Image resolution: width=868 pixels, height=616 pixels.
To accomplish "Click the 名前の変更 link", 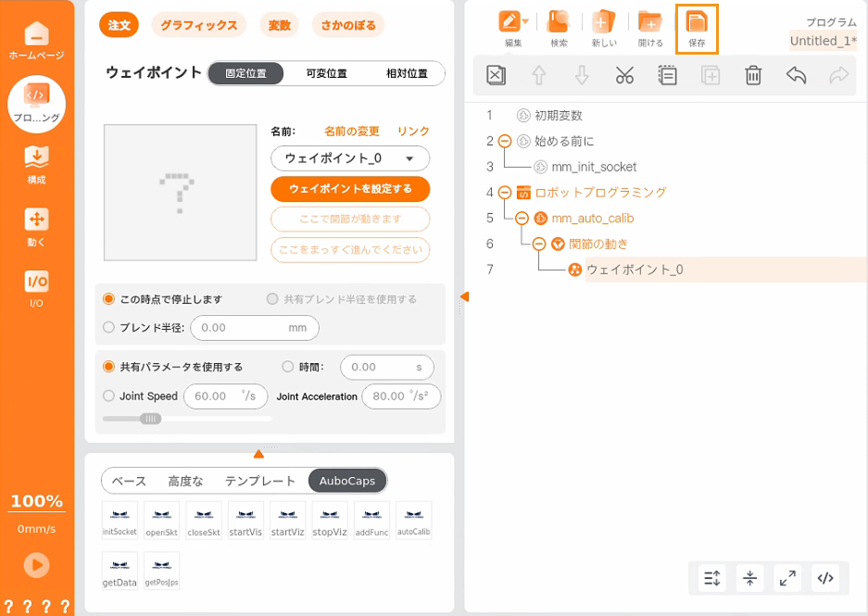I will point(352,132).
